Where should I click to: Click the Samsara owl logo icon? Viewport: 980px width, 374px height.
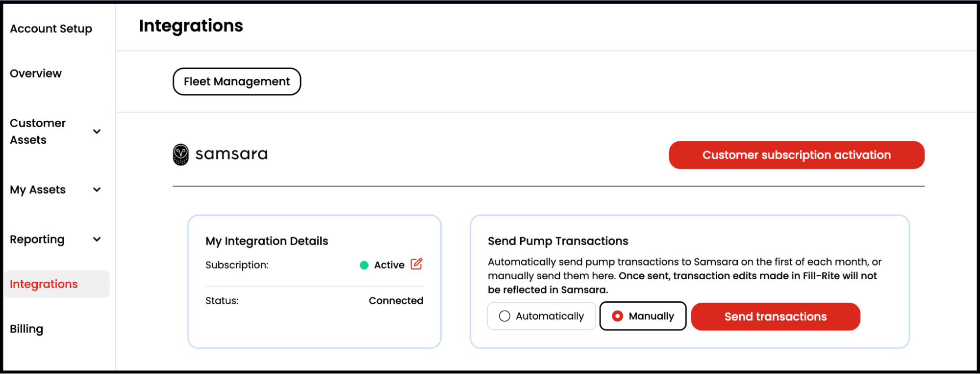tap(181, 155)
